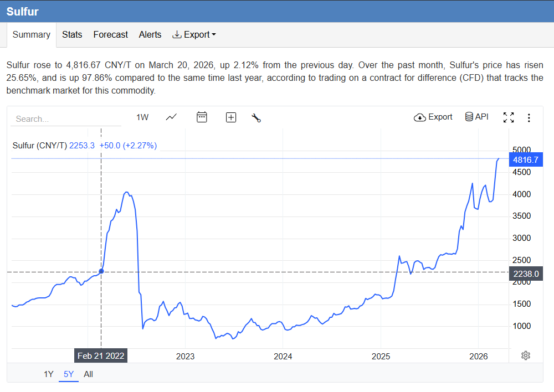This screenshot has height=392, width=554.
Task: Switch to the Stats tab
Action: [72, 34]
